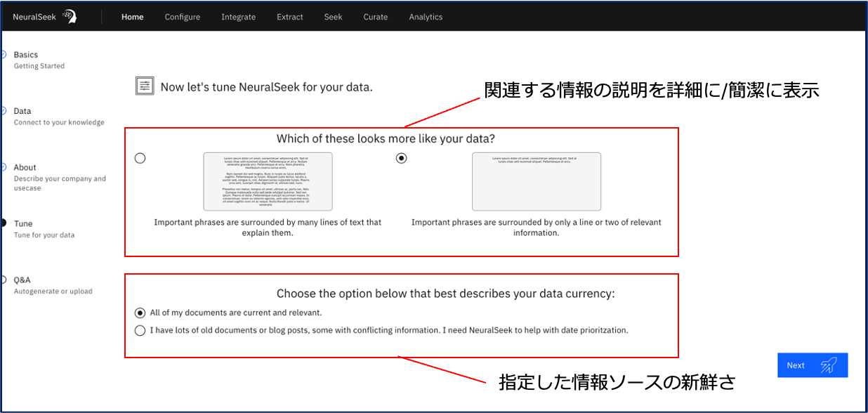The height and width of the screenshot is (413, 868).
Task: Click the dense text sample thumbnail
Action: click(268, 181)
